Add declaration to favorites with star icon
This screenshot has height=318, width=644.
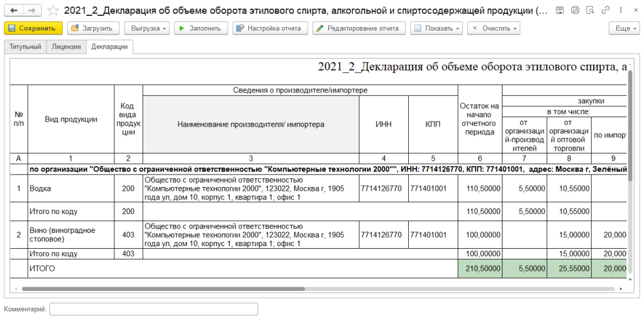[53, 11]
